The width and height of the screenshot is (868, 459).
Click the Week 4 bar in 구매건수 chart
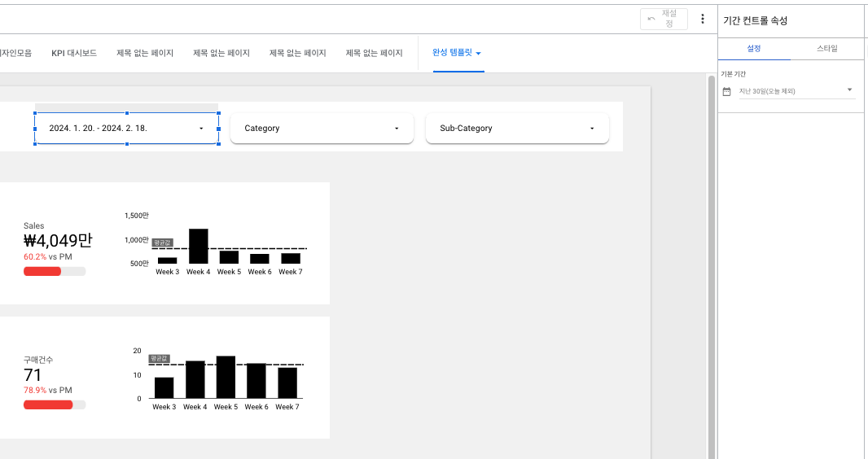[195, 379]
